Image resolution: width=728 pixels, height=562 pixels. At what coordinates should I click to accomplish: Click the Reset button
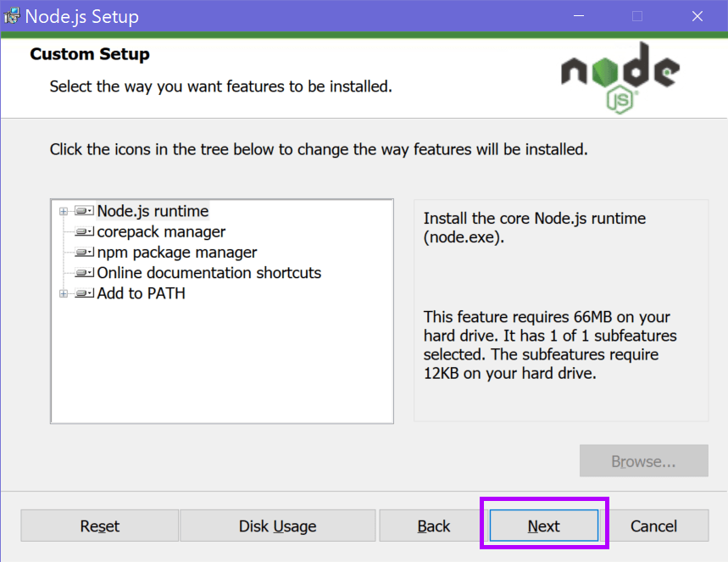pos(99,526)
